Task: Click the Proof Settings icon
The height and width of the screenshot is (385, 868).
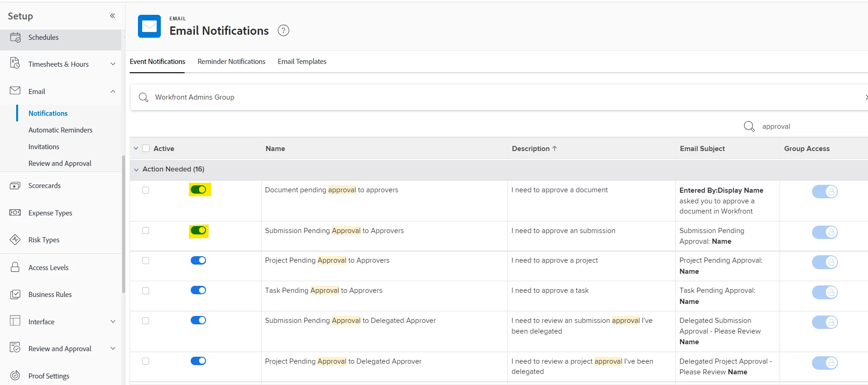Action: click(15, 375)
